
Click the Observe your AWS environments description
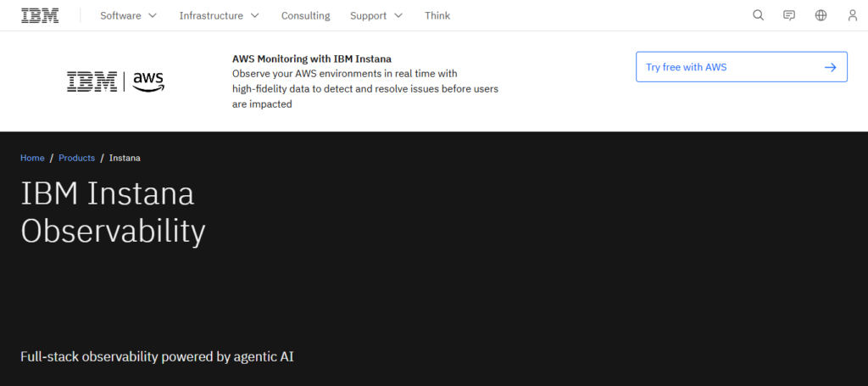coord(365,88)
